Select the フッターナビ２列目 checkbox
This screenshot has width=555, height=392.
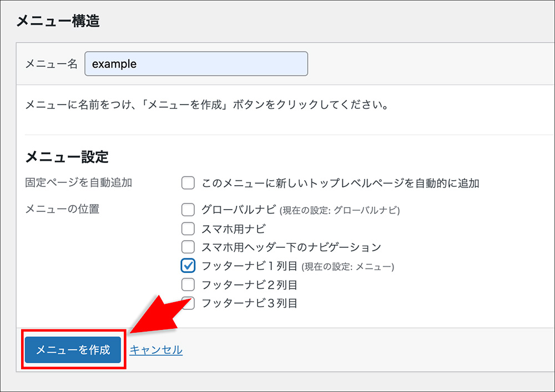click(188, 285)
